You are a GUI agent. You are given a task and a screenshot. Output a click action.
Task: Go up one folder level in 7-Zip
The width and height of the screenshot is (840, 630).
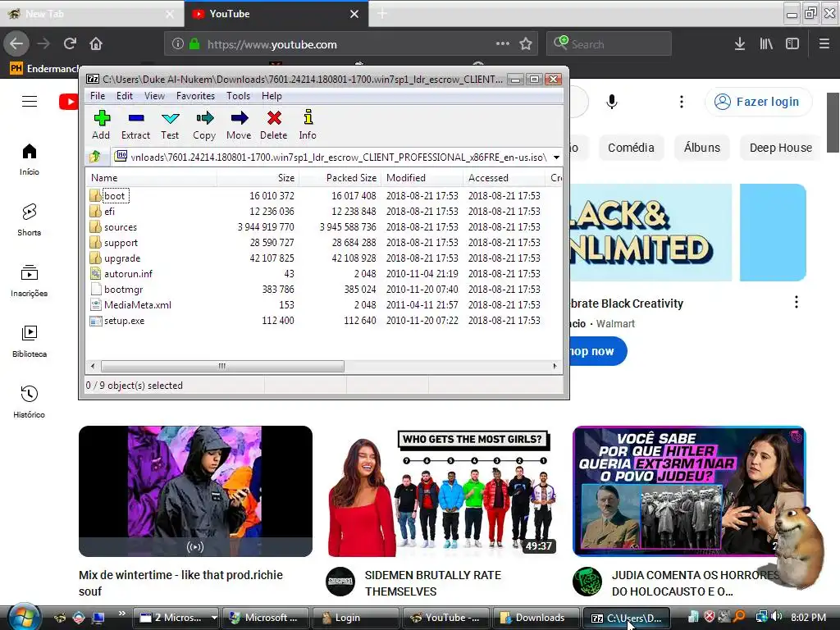[95, 157]
